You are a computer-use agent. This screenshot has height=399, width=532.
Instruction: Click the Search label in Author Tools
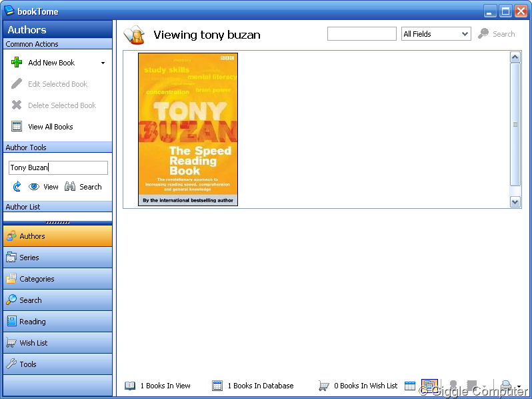[91, 187]
